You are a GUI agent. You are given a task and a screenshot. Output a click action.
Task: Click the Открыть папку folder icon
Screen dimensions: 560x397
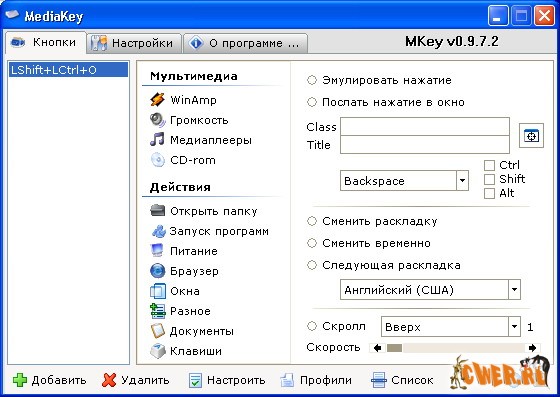click(157, 211)
